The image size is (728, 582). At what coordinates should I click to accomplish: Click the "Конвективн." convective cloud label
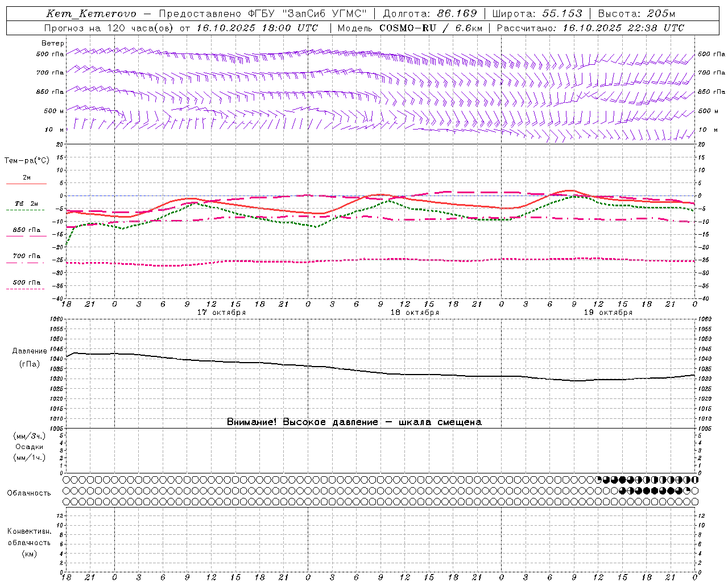click(29, 531)
